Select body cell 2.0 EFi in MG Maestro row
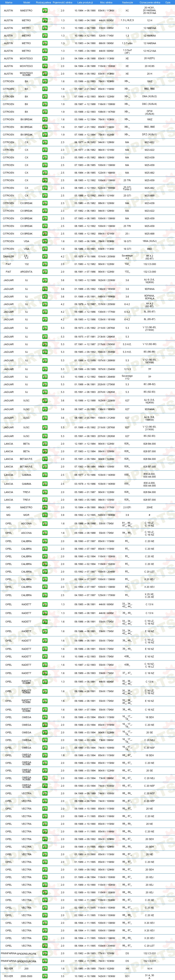This screenshot has width=175, height=980. [127, 508]
